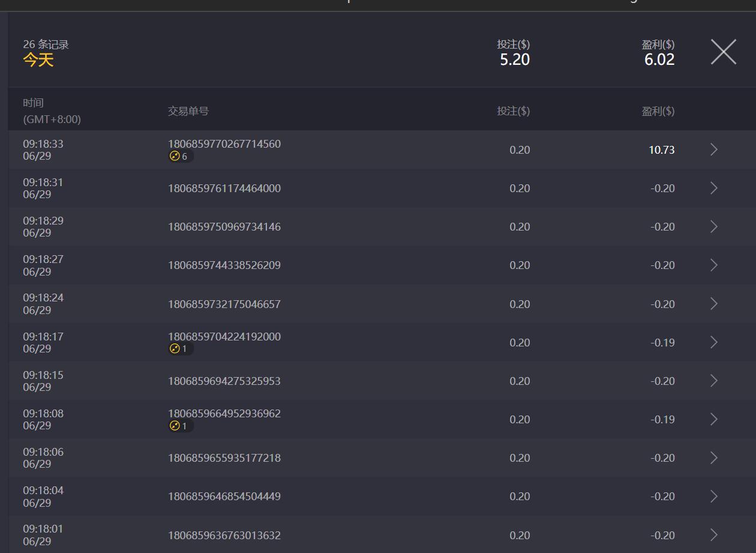Select the 10.73 profit value

click(x=661, y=150)
